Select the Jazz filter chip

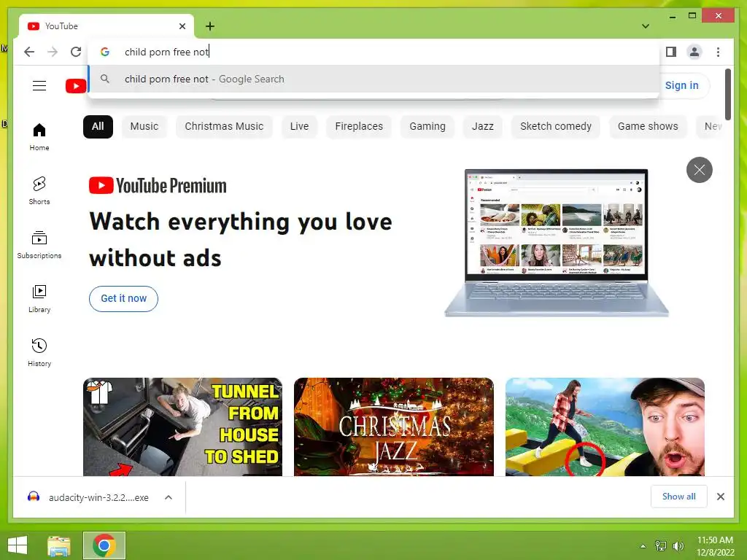[483, 127]
